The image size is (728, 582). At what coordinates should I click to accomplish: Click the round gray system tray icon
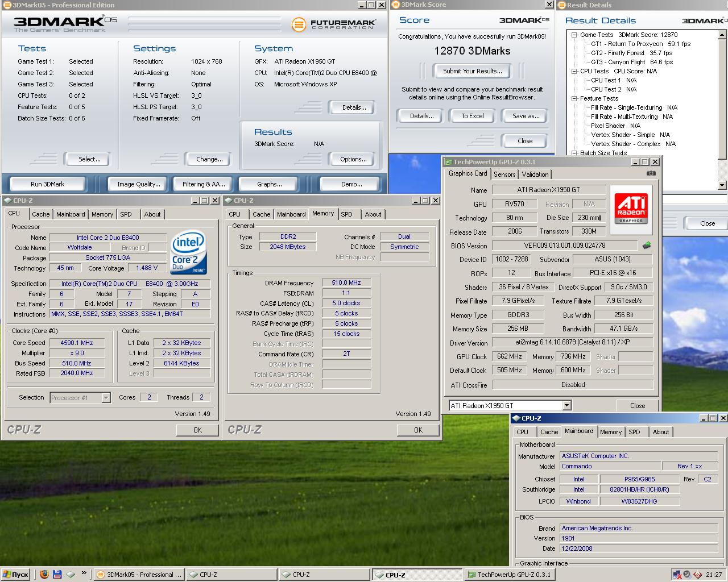[x=686, y=575]
